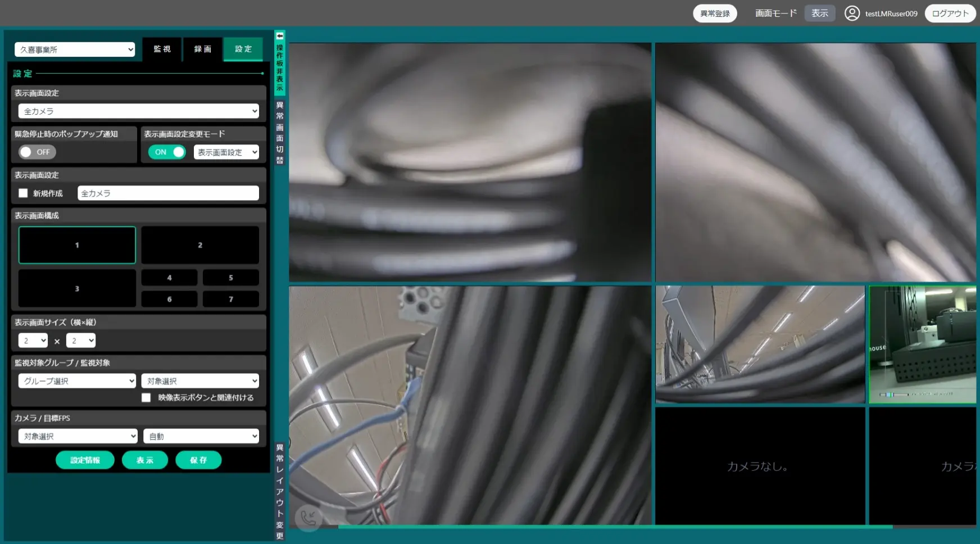This screenshot has height=544, width=980.
Task: Click inside the 全カメラ screen name text field
Action: click(168, 193)
